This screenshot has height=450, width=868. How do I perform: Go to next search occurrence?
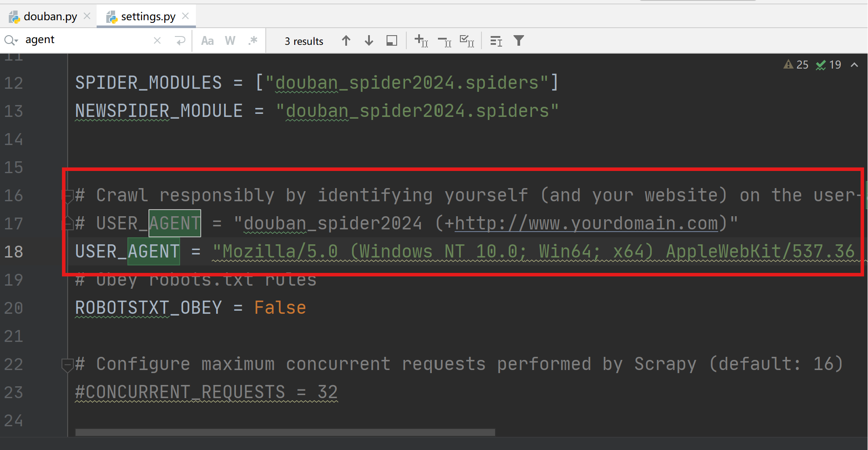(x=369, y=41)
